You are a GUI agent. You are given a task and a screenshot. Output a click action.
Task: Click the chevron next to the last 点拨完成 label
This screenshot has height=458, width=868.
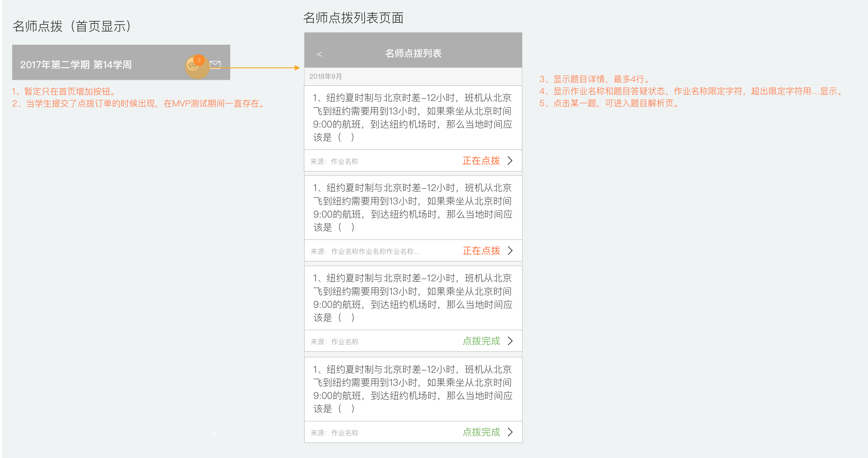pos(511,432)
